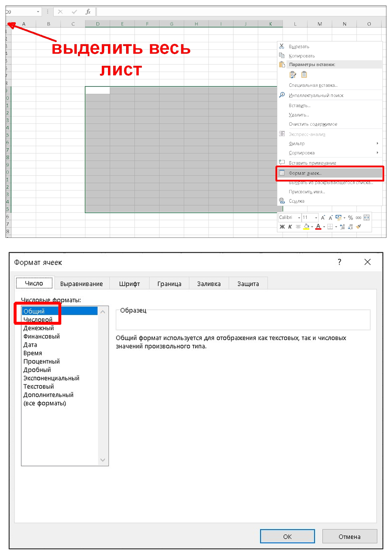Switch to the Выравнивание tab

[82, 284]
